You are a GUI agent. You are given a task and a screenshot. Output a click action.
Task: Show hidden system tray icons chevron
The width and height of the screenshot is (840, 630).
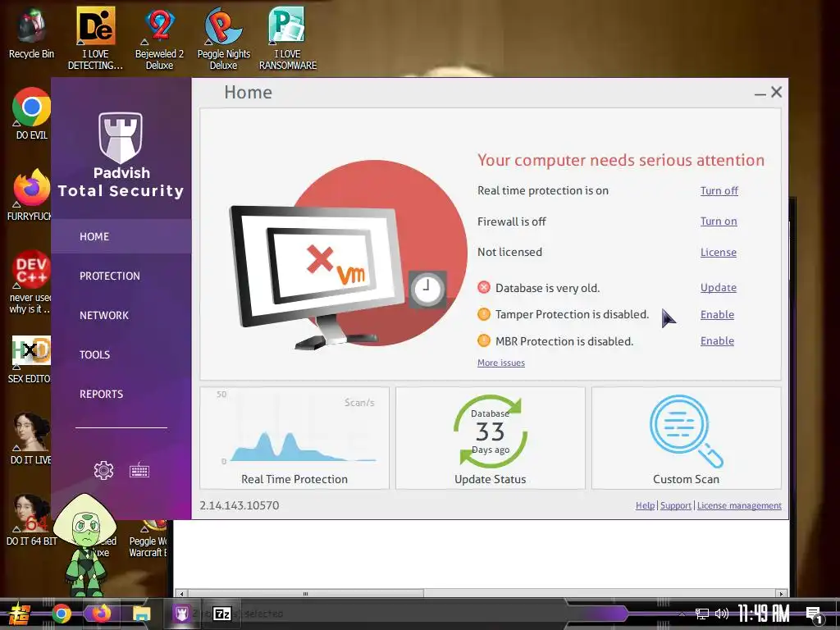682,614
